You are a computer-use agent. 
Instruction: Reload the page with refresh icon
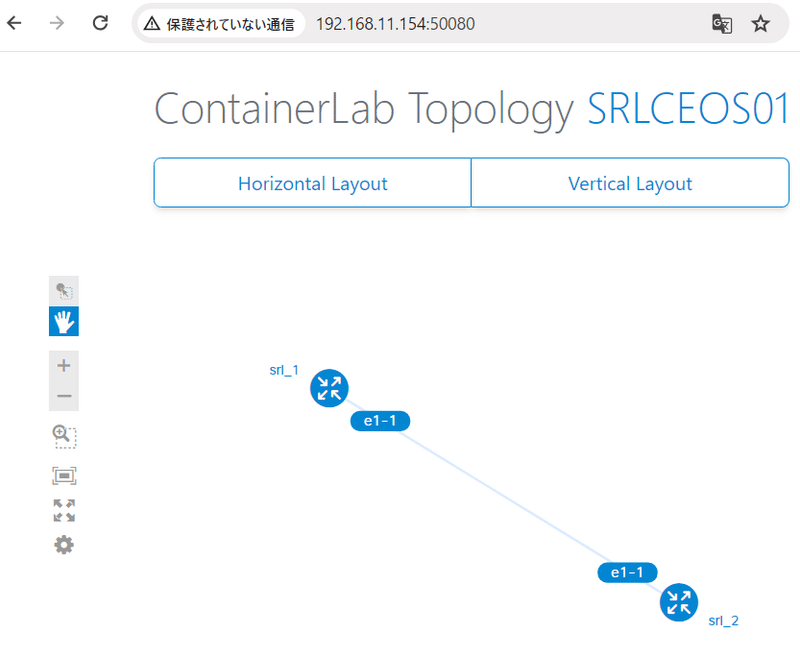(99, 22)
